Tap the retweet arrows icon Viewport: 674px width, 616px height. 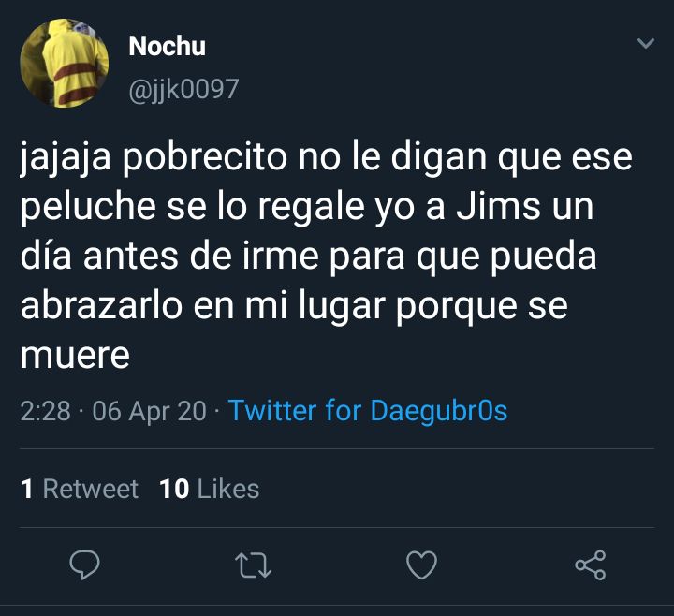pos(253,565)
